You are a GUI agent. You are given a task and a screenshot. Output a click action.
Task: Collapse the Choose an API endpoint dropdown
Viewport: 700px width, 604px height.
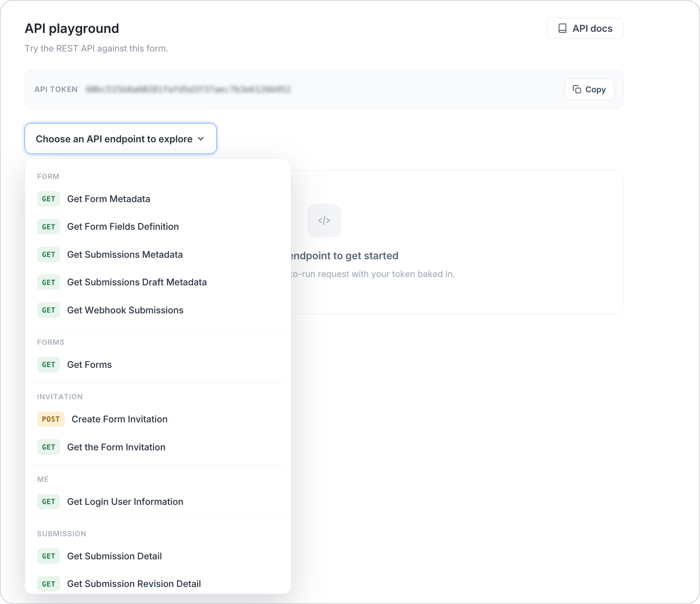click(x=121, y=139)
